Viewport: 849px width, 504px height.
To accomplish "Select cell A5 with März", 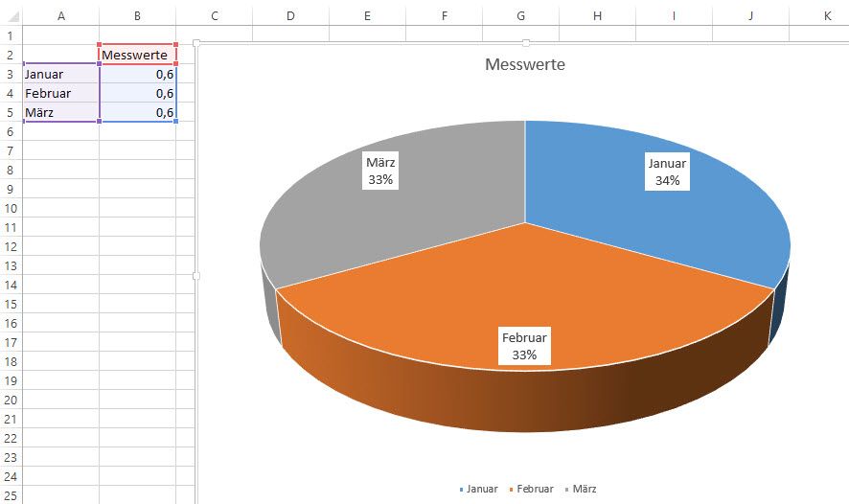I will coord(61,112).
